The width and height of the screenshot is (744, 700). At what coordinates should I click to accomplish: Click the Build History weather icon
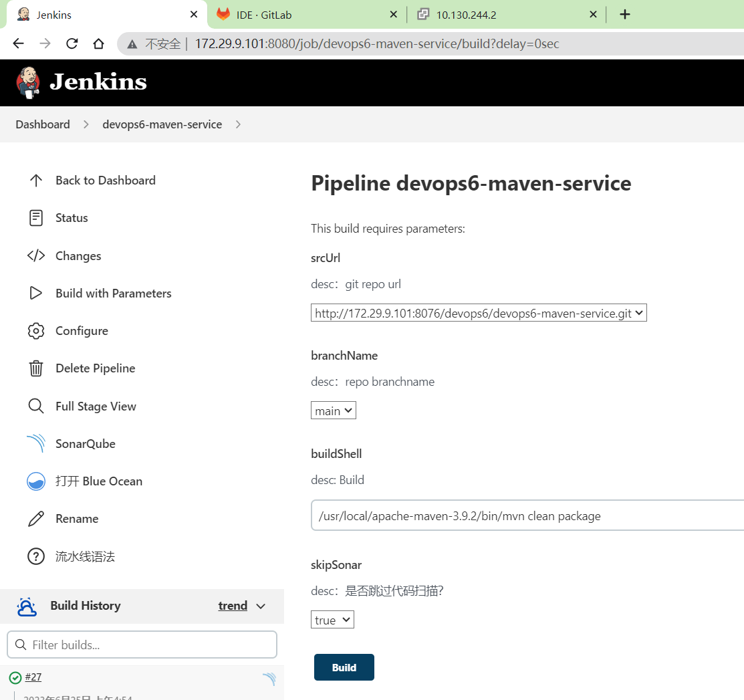click(27, 606)
